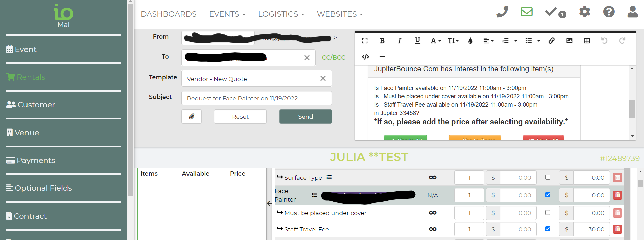Open the settings gear icon
The width and height of the screenshot is (644, 240).
pyautogui.click(x=584, y=12)
